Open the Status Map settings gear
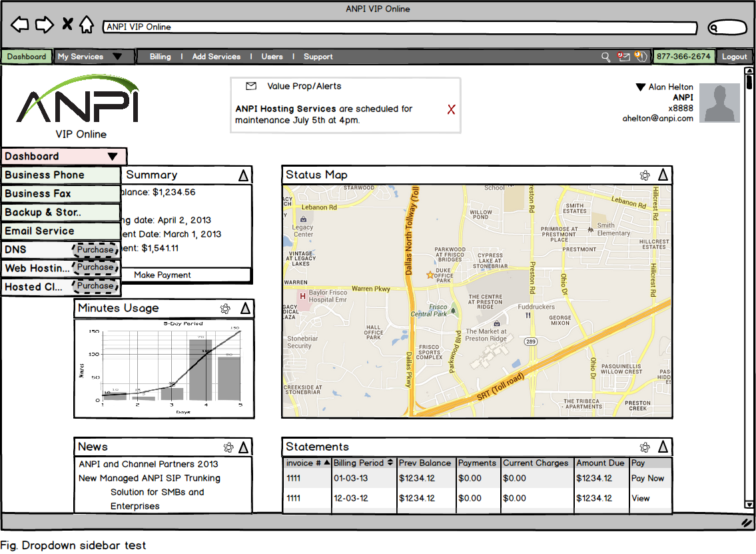756x554 pixels. [644, 175]
